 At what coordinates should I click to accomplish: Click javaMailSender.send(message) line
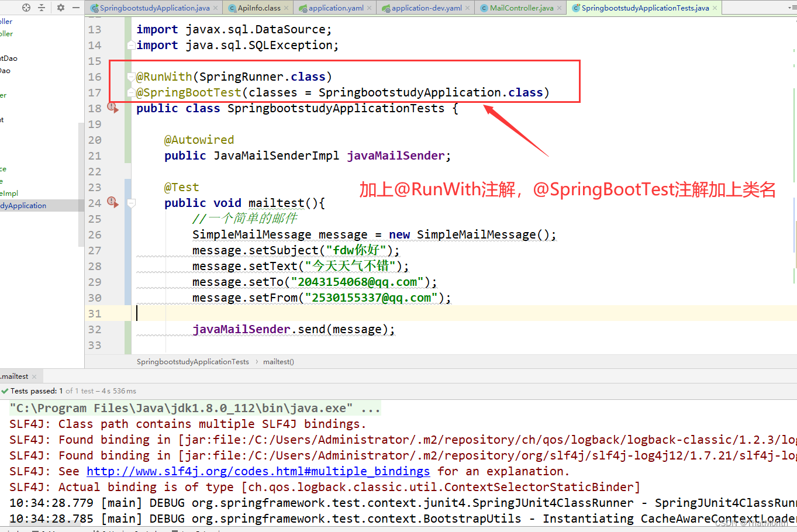294,329
